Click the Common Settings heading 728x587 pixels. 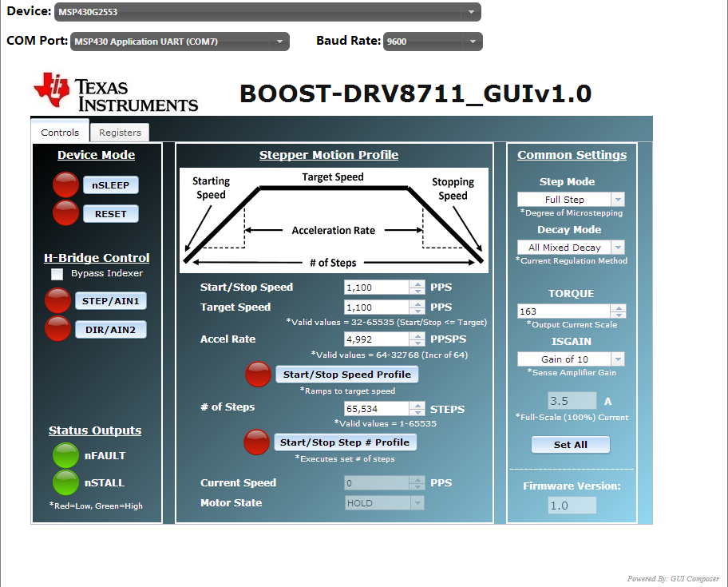point(572,155)
